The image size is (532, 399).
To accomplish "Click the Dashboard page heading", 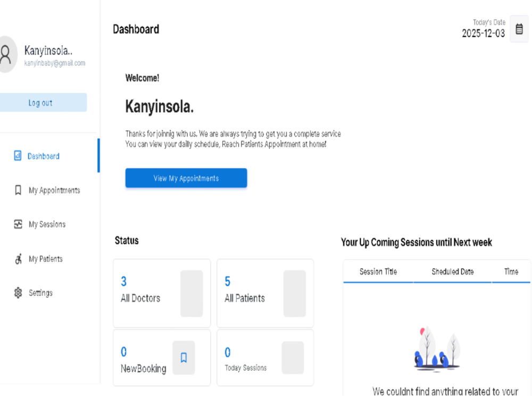I will 136,29.
